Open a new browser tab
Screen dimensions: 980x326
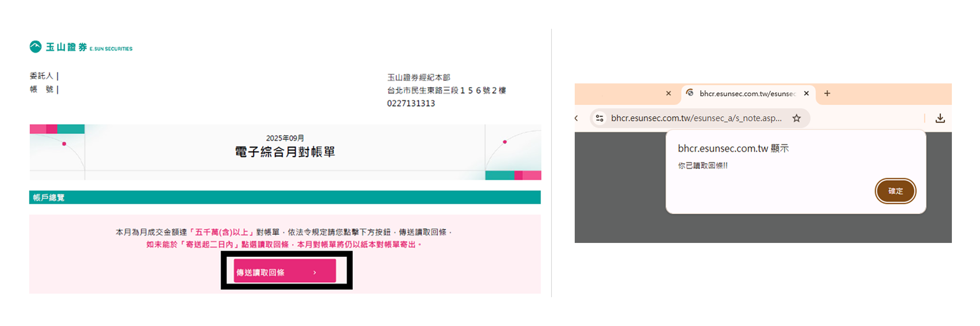pos(827,93)
